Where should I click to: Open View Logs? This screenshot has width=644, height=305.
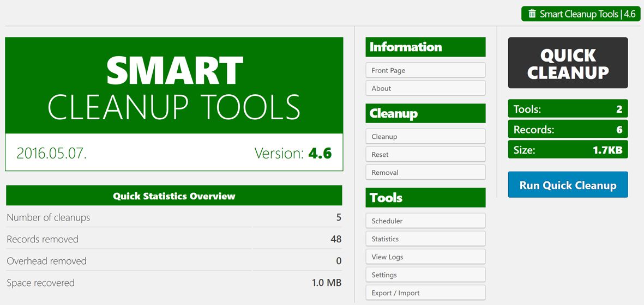point(425,257)
